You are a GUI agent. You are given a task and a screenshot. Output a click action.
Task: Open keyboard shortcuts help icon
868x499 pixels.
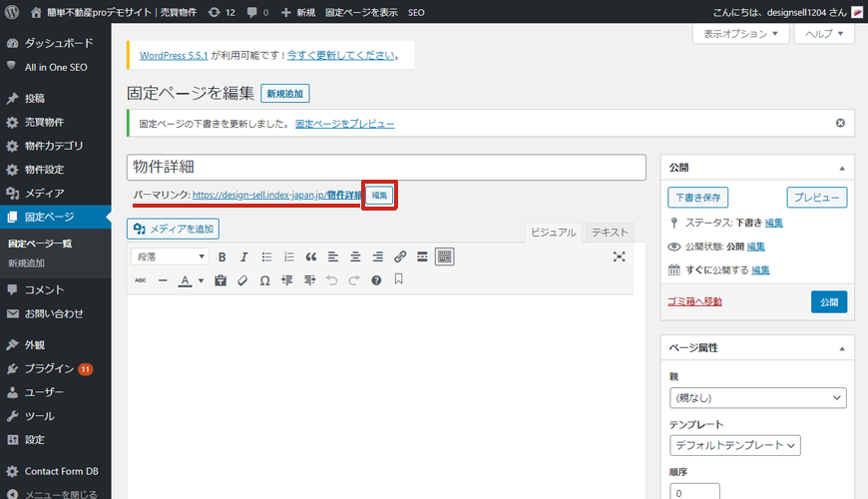(x=376, y=280)
